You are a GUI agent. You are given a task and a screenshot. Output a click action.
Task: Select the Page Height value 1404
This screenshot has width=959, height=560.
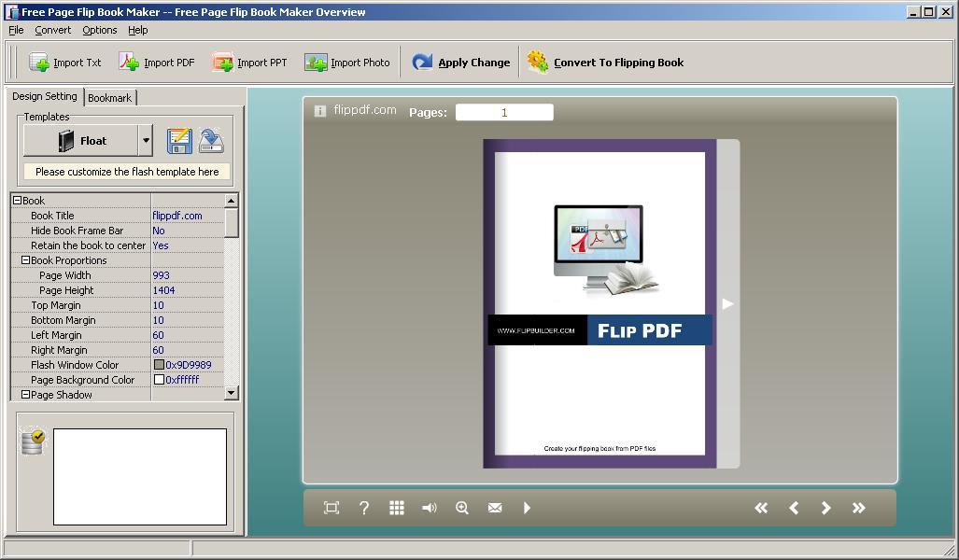point(164,290)
